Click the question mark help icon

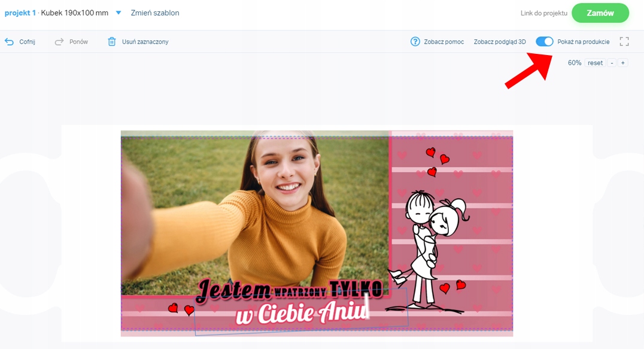[x=415, y=41]
